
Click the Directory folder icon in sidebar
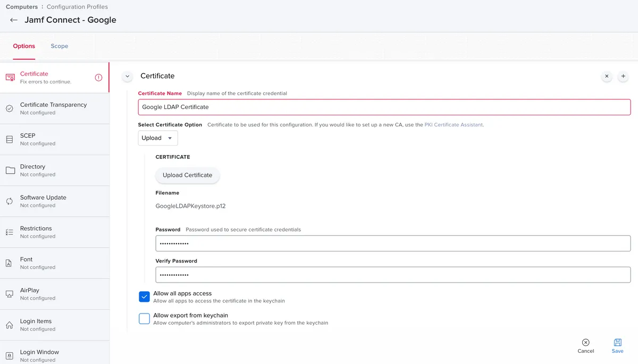pyautogui.click(x=9, y=170)
